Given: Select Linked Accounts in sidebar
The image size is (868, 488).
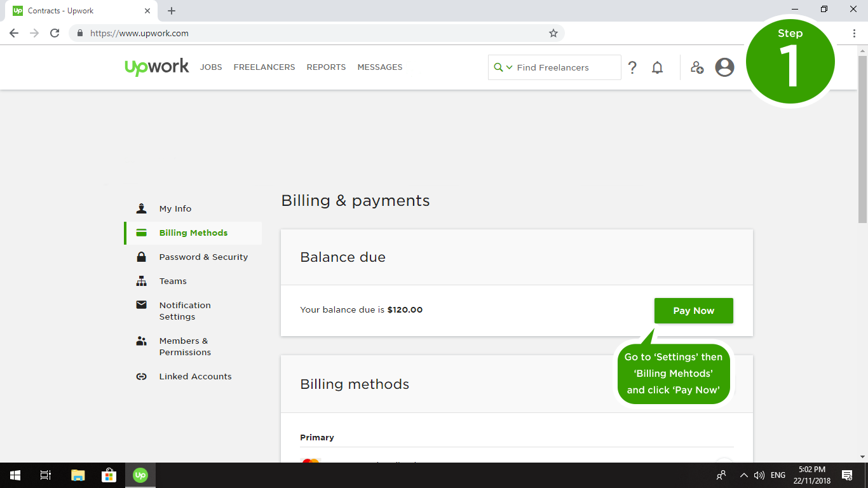Looking at the screenshot, I should (195, 376).
